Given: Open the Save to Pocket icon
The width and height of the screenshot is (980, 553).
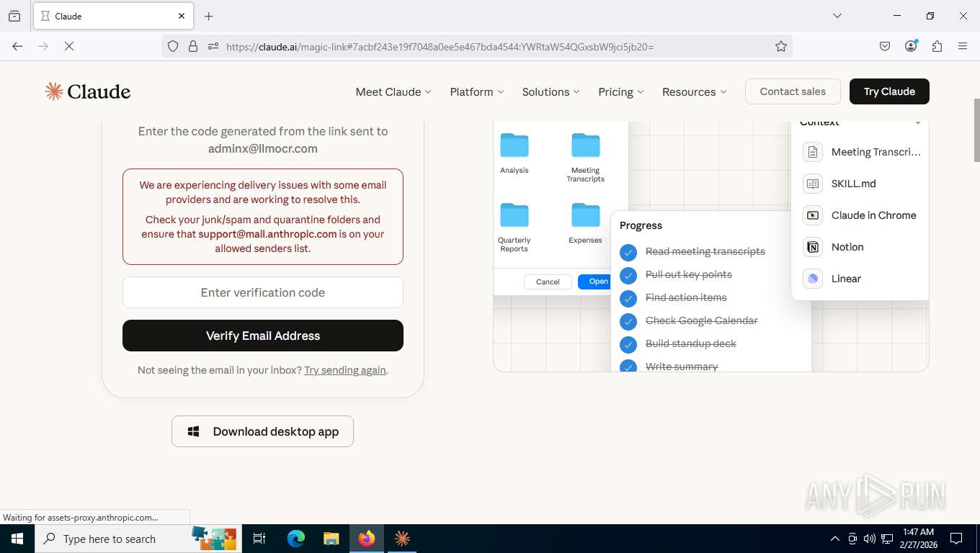Looking at the screenshot, I should [885, 46].
